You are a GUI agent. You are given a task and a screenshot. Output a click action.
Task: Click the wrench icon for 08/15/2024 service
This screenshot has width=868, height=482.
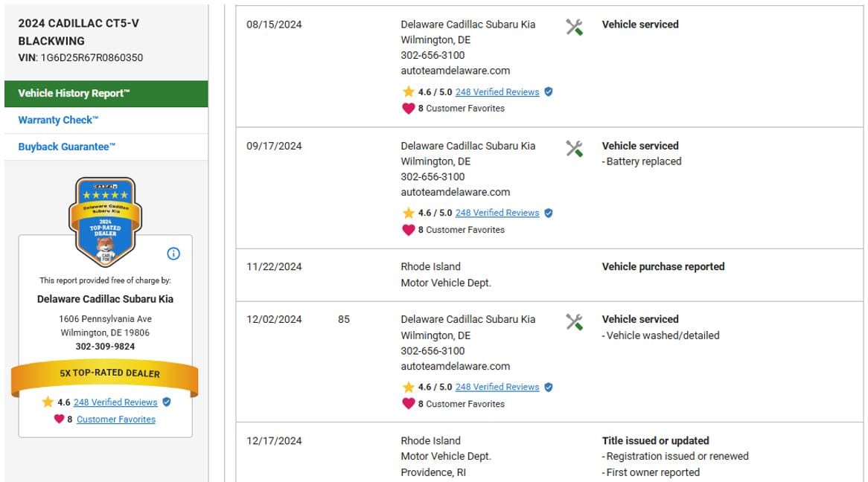[x=574, y=28]
